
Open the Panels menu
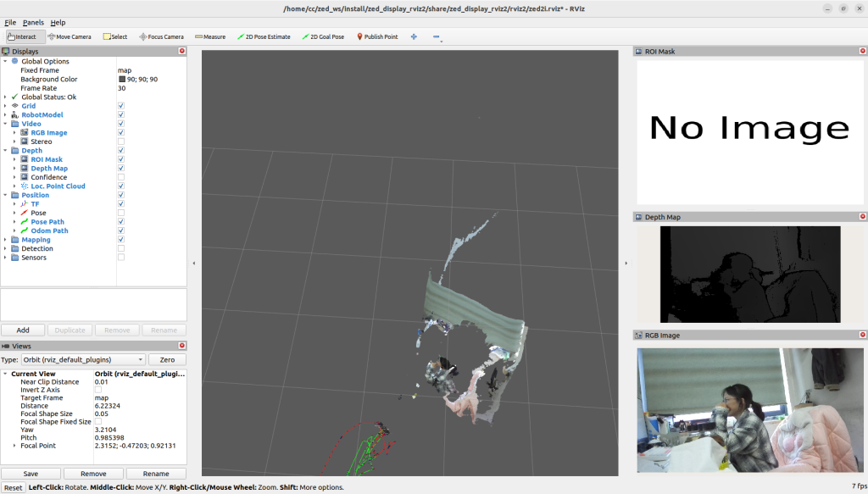point(34,22)
